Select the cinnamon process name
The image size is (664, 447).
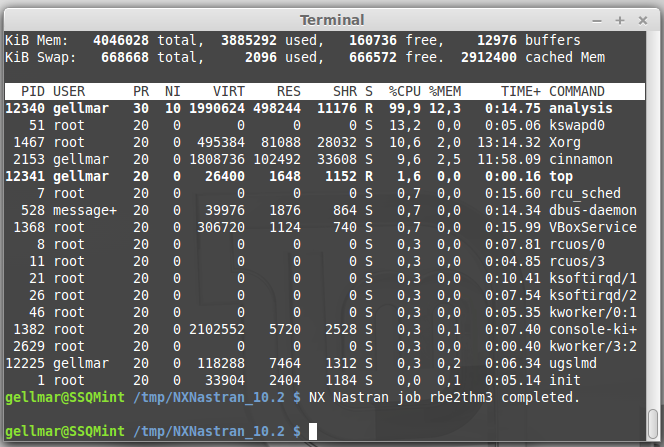coord(581,160)
